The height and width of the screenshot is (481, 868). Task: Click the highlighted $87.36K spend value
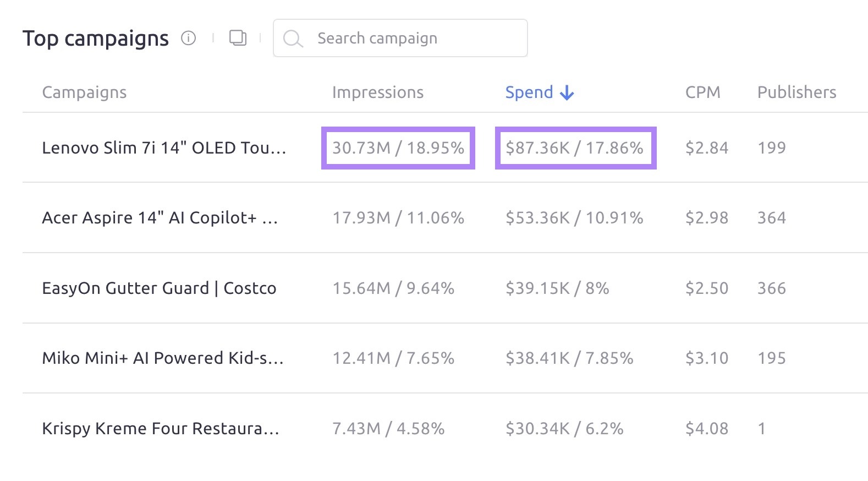point(575,147)
